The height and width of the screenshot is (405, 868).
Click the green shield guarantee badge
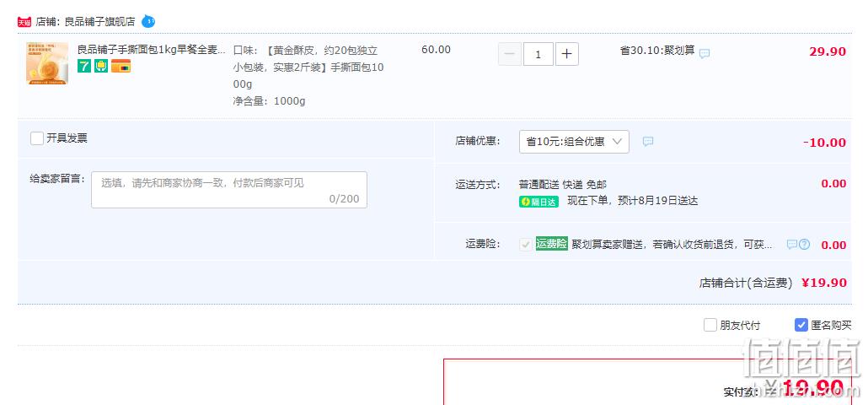(x=101, y=67)
